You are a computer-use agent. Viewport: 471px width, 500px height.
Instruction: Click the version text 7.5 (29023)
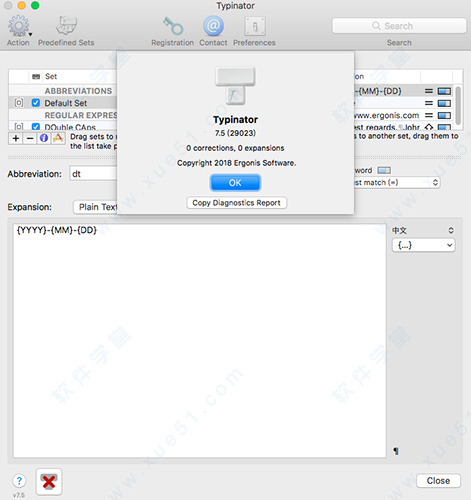pyautogui.click(x=235, y=133)
